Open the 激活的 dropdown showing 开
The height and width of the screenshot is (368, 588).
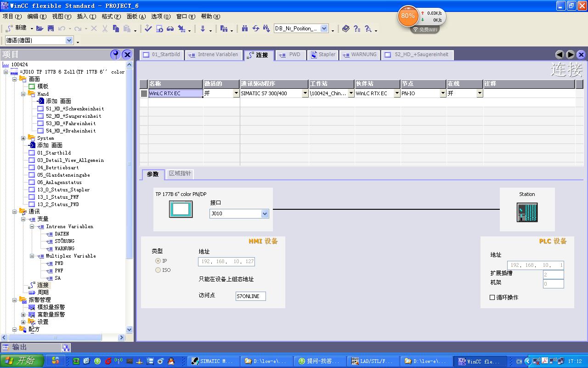236,93
